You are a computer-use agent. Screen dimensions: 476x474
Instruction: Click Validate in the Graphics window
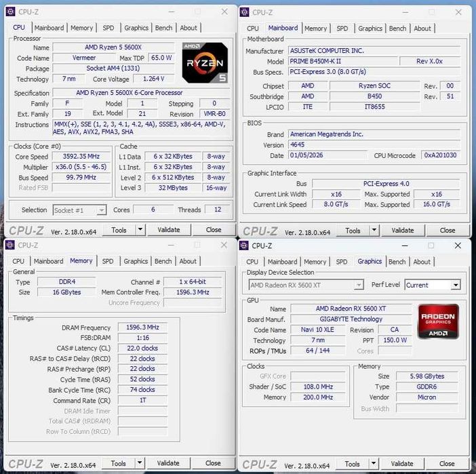402,464
